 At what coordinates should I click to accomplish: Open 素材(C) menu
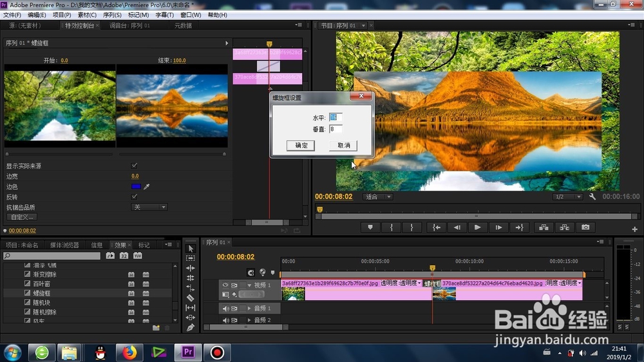click(x=87, y=15)
